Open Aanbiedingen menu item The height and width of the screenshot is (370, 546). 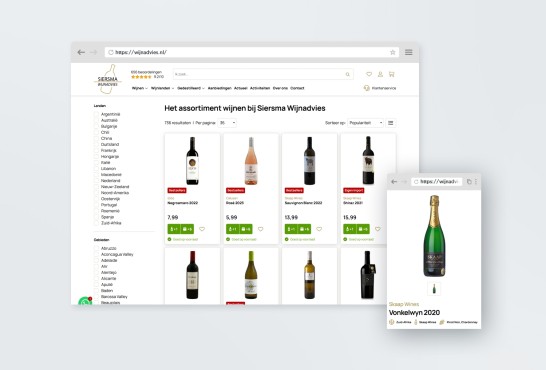(219, 88)
